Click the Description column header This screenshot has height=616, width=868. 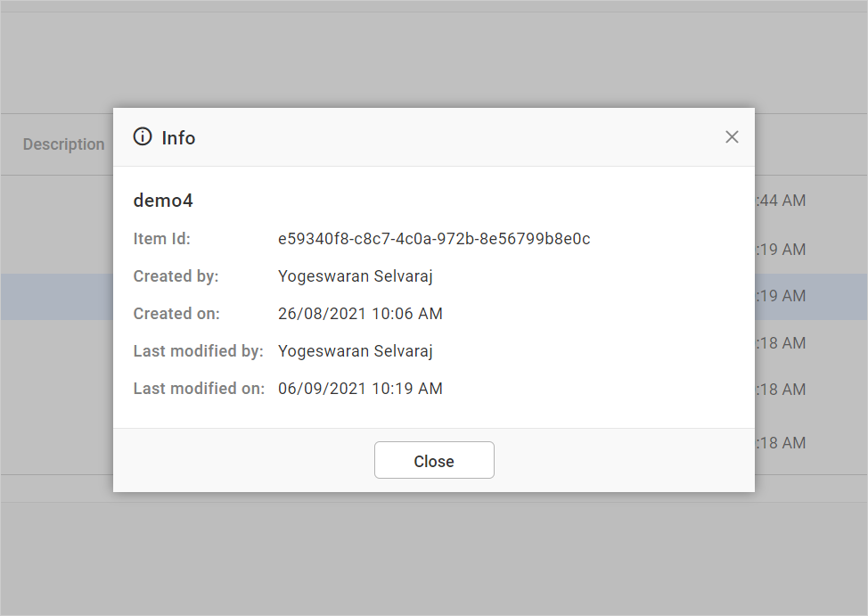[x=63, y=144]
